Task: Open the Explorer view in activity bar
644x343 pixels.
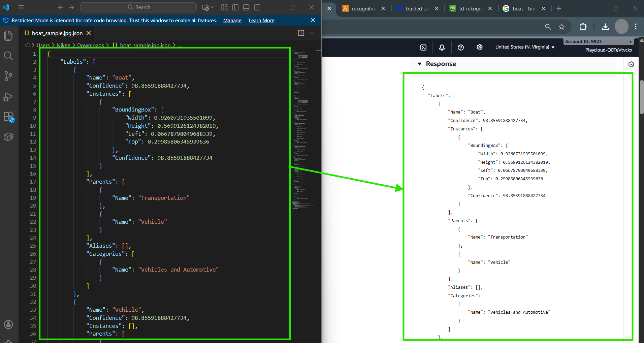Action: click(x=8, y=36)
